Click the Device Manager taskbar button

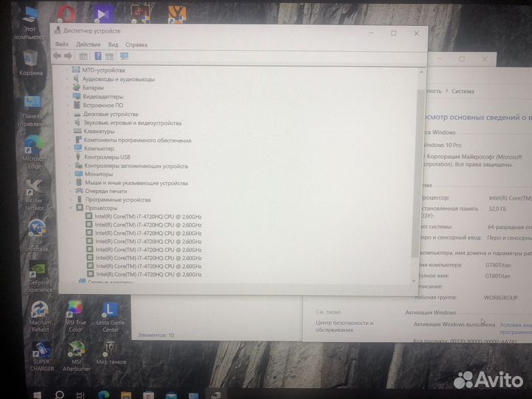point(216,395)
